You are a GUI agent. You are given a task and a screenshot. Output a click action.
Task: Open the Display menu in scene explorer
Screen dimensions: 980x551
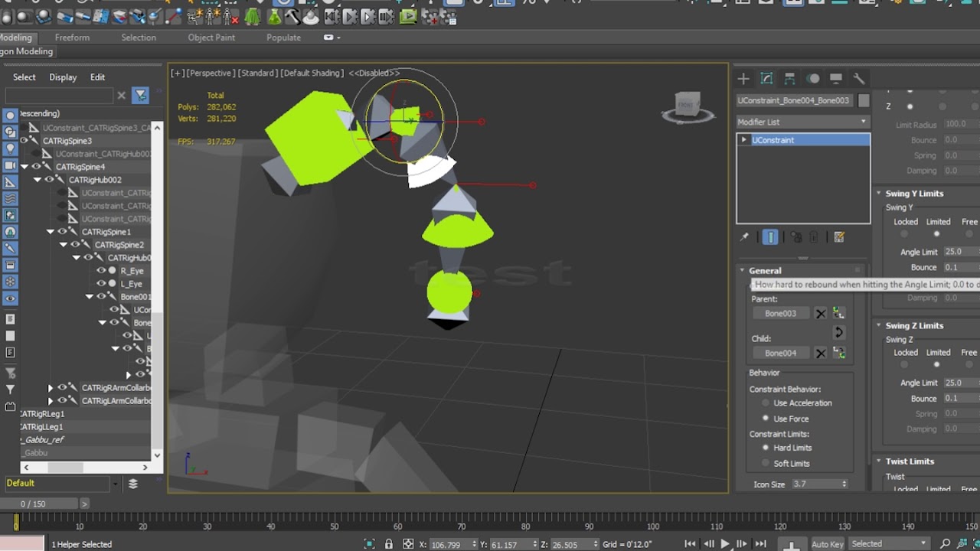tap(63, 77)
